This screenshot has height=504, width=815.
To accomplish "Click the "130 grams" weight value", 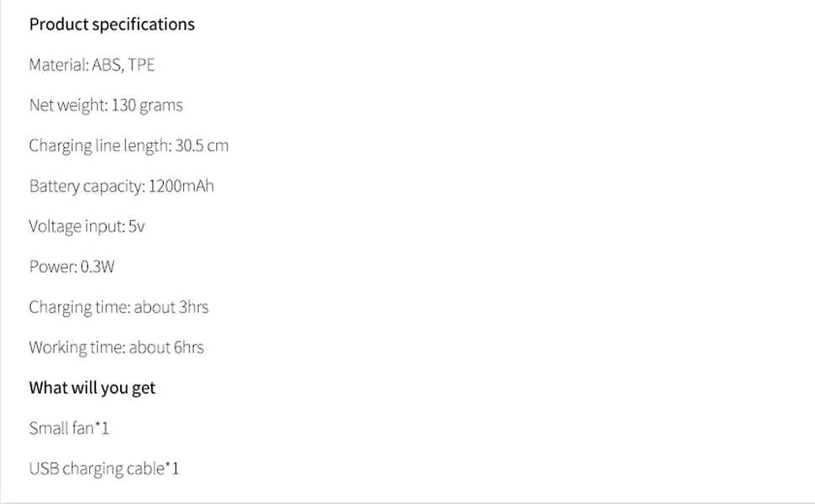I will pyautogui.click(x=147, y=105).
